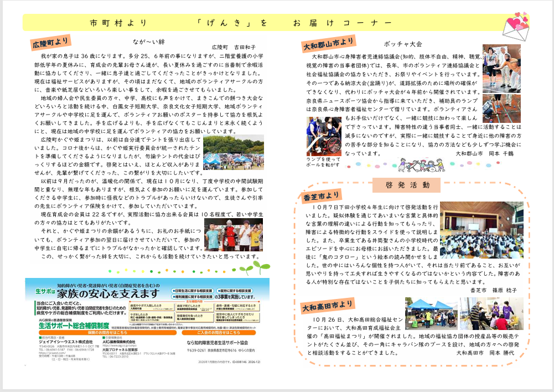Click the 家族の安心を支えます ad headline

click(x=111, y=293)
